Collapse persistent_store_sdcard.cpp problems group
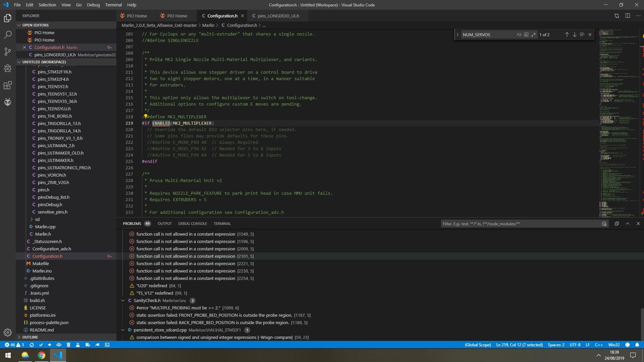Viewport: 644px width, 362px height. (123, 330)
